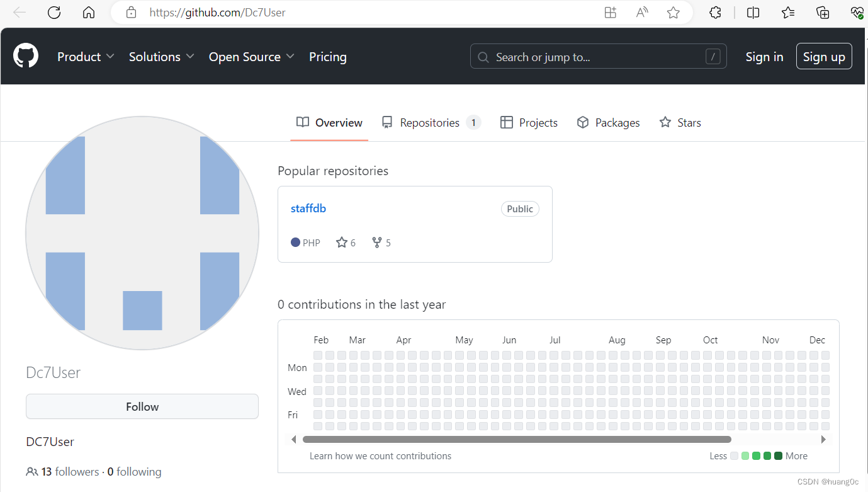Reload the page with the refresh icon
This screenshot has height=492, width=868.
coord(54,13)
